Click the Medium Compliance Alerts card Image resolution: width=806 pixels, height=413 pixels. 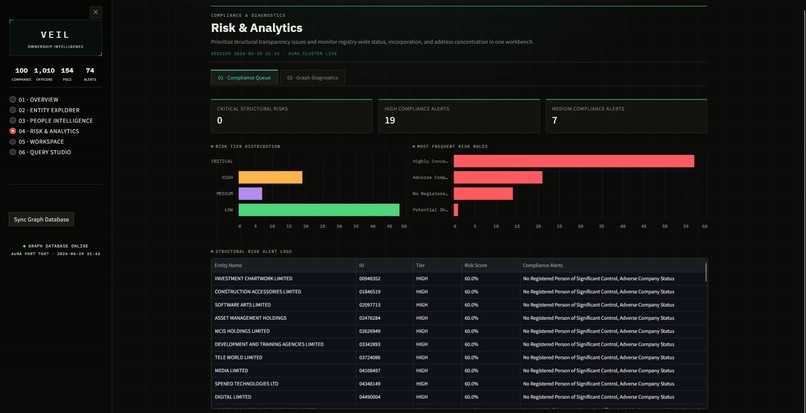(x=627, y=116)
